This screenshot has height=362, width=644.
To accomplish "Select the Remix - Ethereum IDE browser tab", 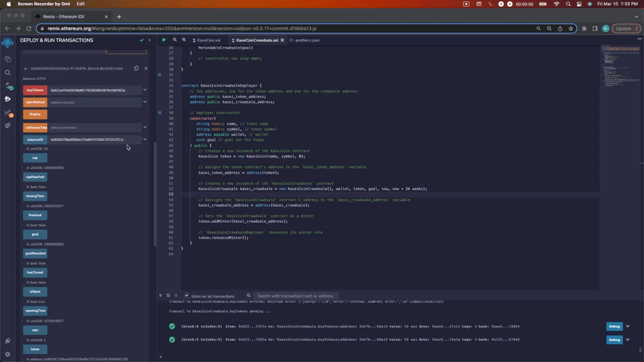I will [x=72, y=17].
